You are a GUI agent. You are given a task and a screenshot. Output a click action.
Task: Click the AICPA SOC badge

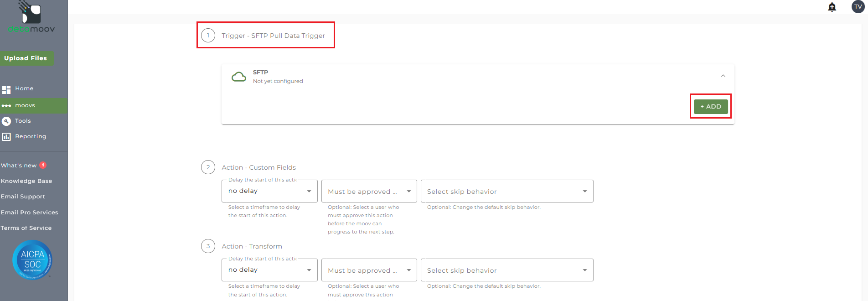(x=32, y=260)
